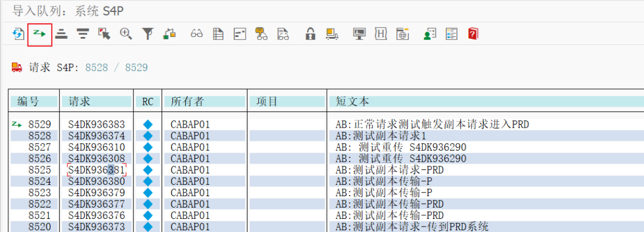Image resolution: width=644 pixels, height=232 pixels.
Task: Click the RC diamond for request S4DK936380
Action: click(x=148, y=181)
